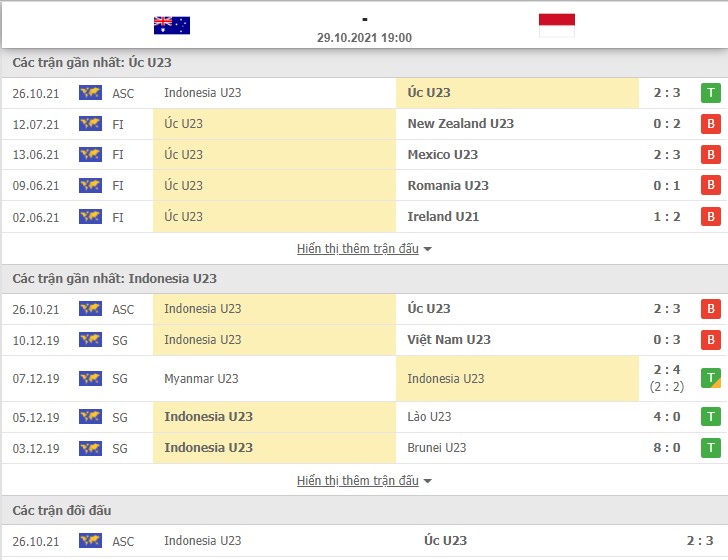Screen dimensions: 728x560
Task: Click red B badge for Việt Nam U23 match
Action: (710, 340)
